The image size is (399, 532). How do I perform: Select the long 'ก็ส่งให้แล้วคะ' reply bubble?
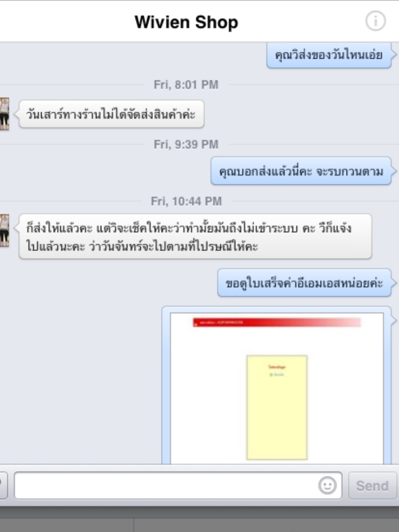click(x=195, y=236)
